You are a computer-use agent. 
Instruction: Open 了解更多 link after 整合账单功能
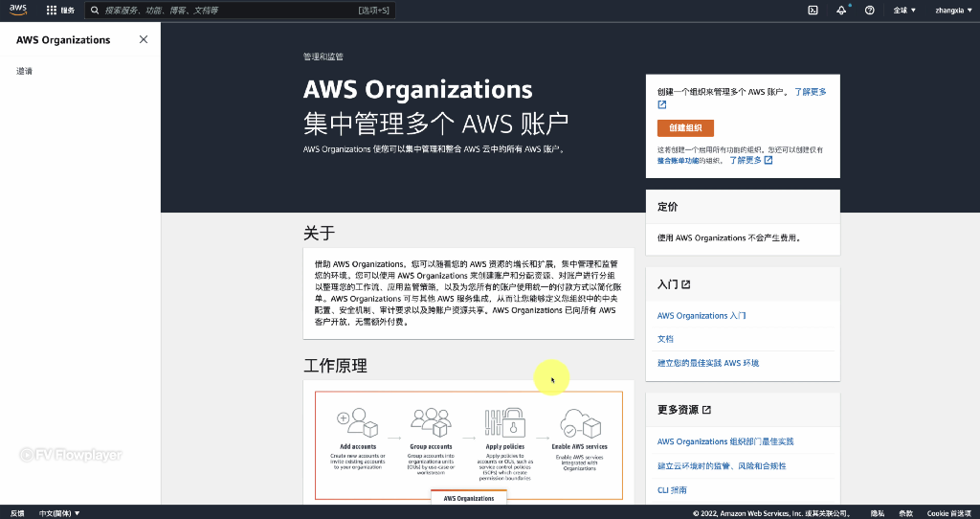[x=750, y=160]
